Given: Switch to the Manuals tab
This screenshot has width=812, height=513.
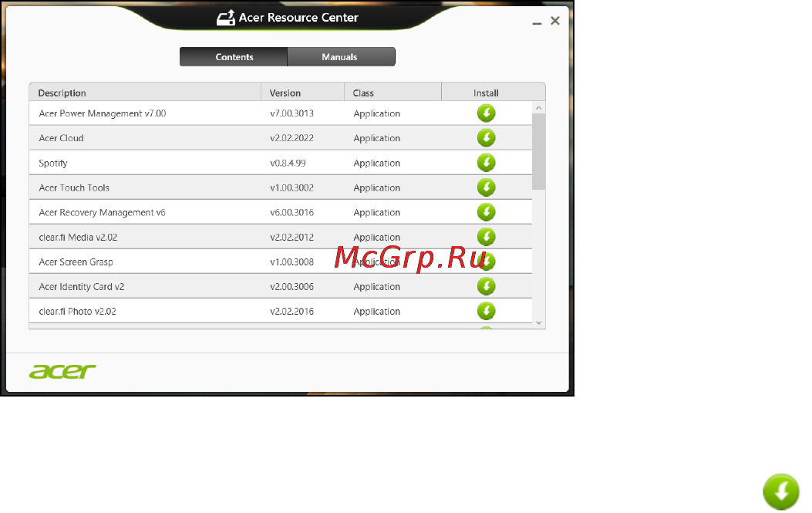Looking at the screenshot, I should [x=342, y=57].
